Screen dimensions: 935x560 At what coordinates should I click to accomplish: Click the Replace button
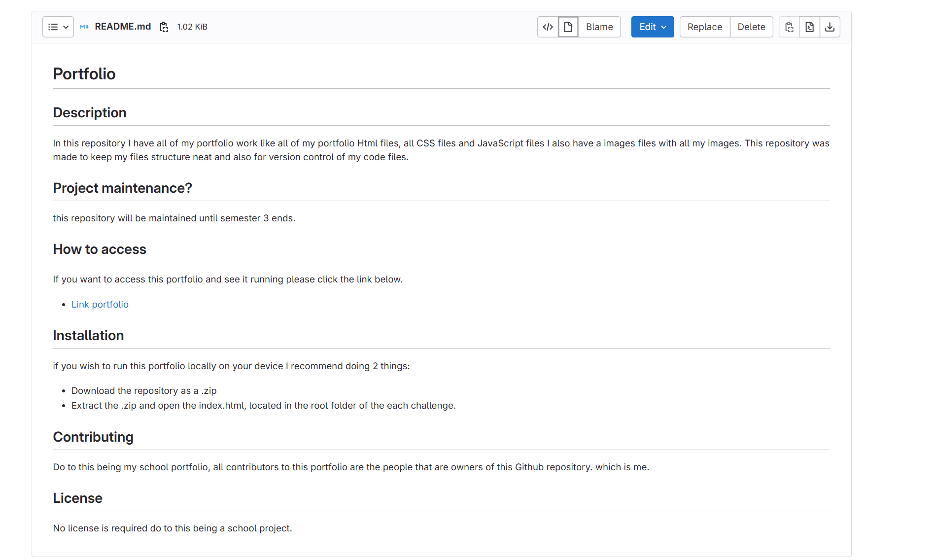click(x=704, y=27)
